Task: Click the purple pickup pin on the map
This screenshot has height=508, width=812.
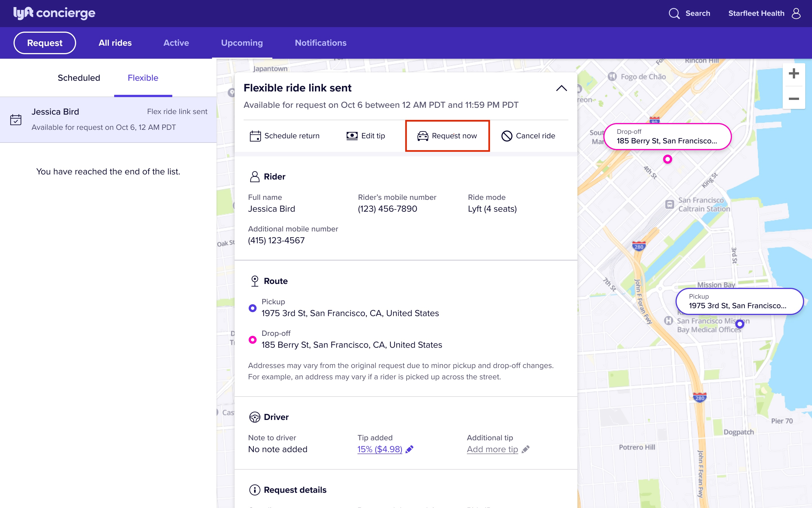Action: click(740, 324)
